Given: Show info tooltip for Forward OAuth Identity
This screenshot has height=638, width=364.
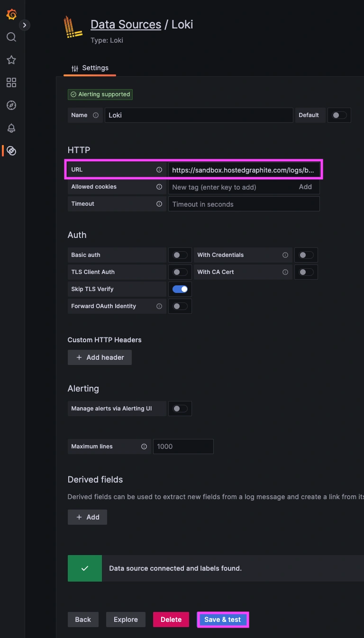Looking at the screenshot, I should pyautogui.click(x=159, y=306).
